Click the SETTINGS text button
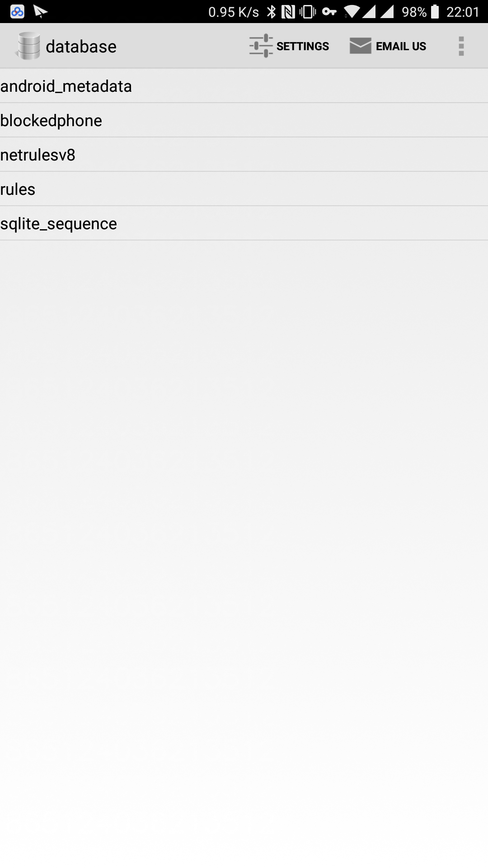Screen dimensions: 488x868 (303, 46)
